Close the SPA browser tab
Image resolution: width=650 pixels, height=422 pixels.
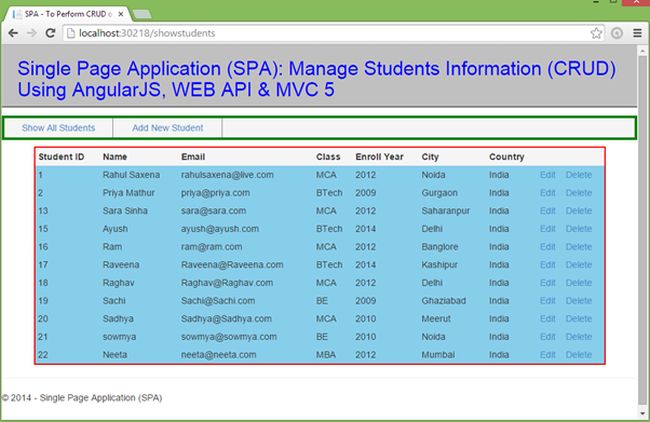coord(121,14)
